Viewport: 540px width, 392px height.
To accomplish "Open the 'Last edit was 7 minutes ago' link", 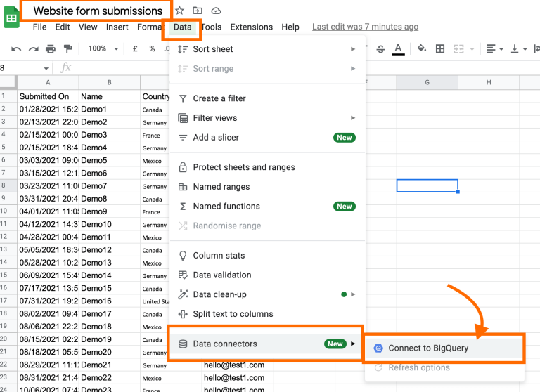I will pyautogui.click(x=365, y=27).
